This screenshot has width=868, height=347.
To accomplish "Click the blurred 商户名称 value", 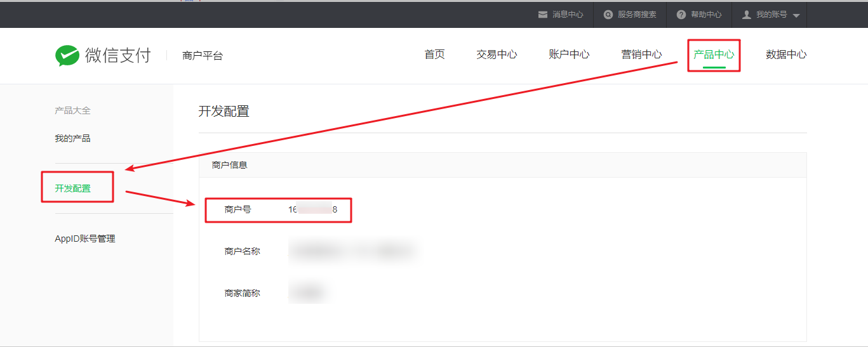I will point(353,251).
